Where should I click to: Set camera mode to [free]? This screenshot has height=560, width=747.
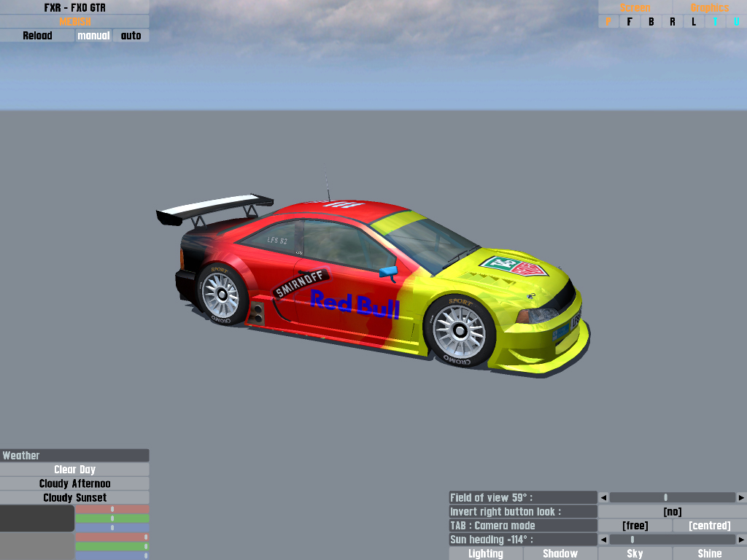tap(635, 526)
